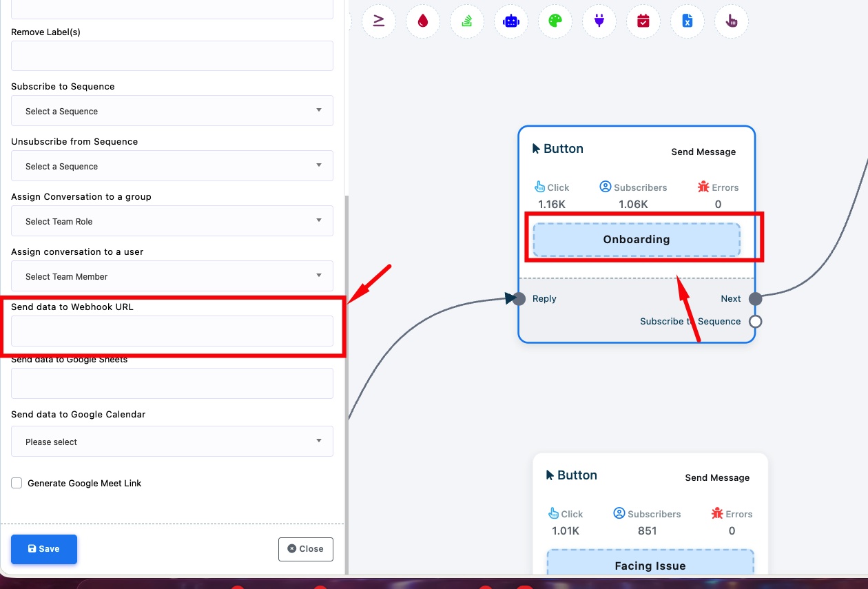The width and height of the screenshot is (868, 589).
Task: Click the 851 subscribers count value
Action: [647, 530]
